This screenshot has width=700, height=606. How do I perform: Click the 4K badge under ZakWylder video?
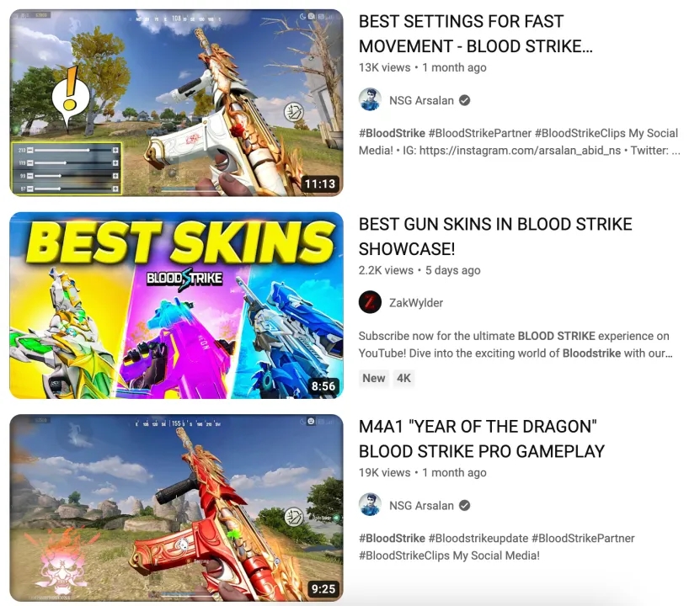pyautogui.click(x=404, y=378)
